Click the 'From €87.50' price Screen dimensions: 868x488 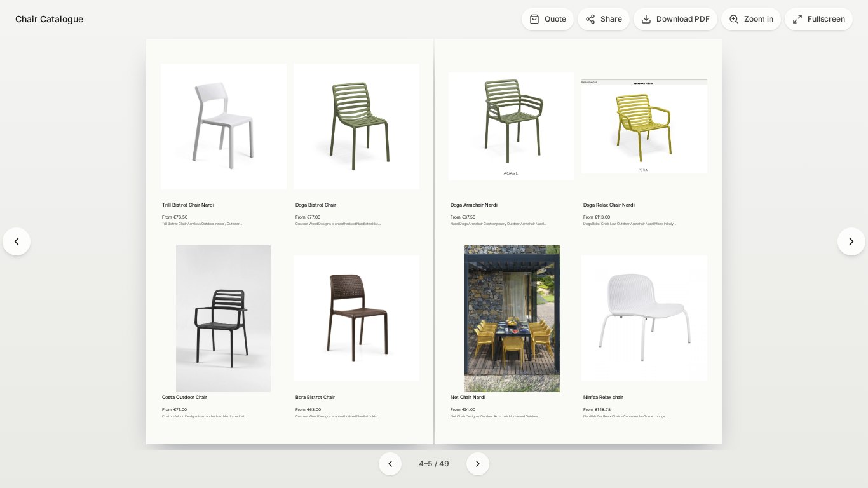coord(463,217)
